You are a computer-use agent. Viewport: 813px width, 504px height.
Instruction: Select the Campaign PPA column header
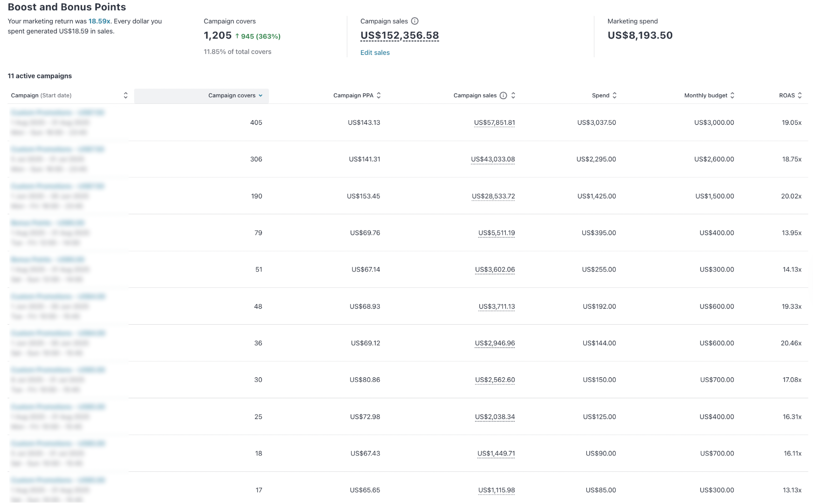click(x=353, y=95)
